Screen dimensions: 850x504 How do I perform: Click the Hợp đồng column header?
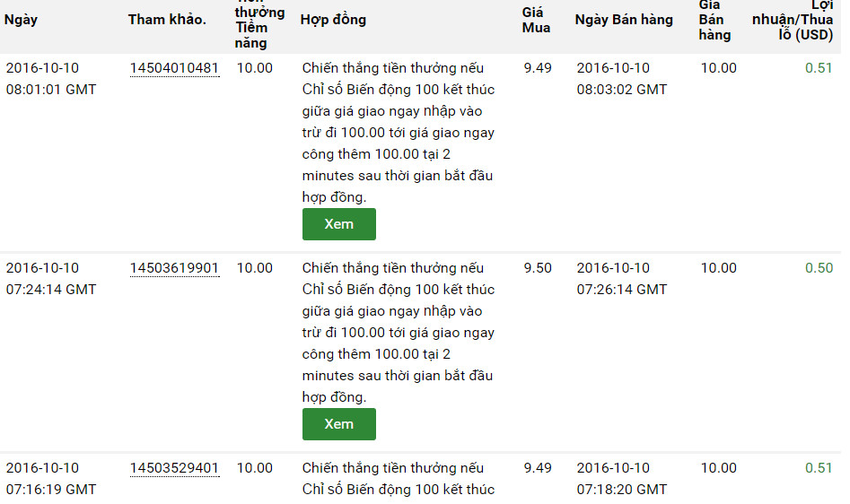pos(333,20)
